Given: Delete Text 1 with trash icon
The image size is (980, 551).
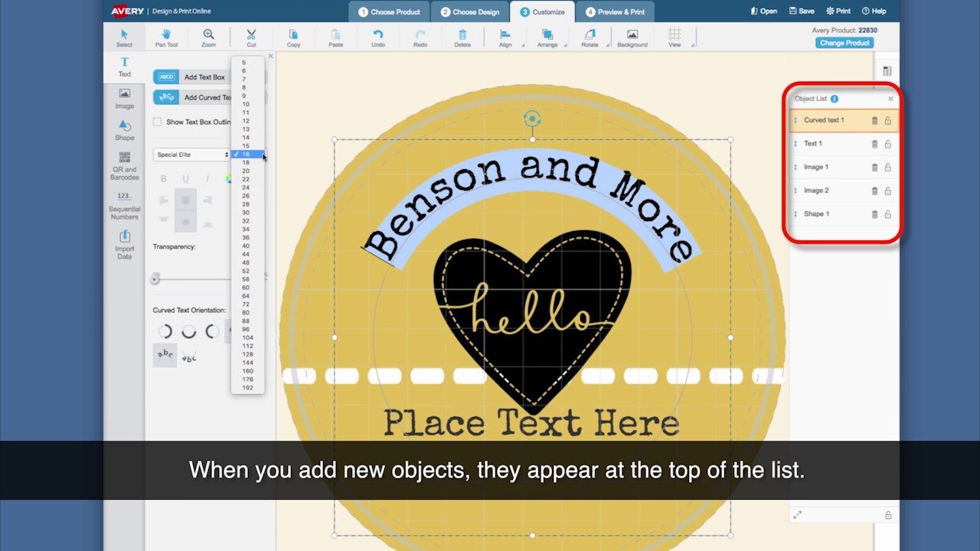Looking at the screenshot, I should point(874,144).
